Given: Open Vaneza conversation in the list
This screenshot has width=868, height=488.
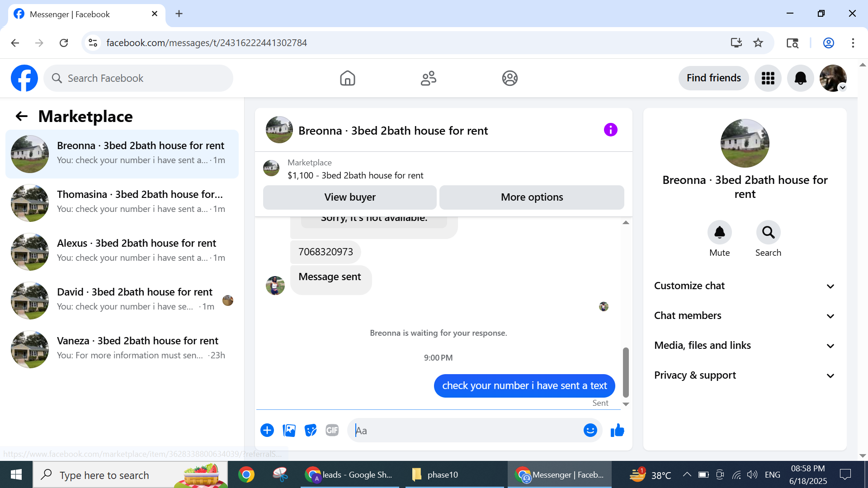Looking at the screenshot, I should click(122, 349).
